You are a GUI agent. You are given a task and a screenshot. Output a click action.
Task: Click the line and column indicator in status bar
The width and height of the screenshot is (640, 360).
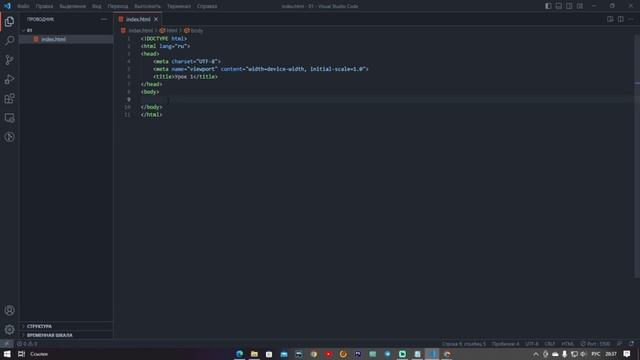[464, 344]
